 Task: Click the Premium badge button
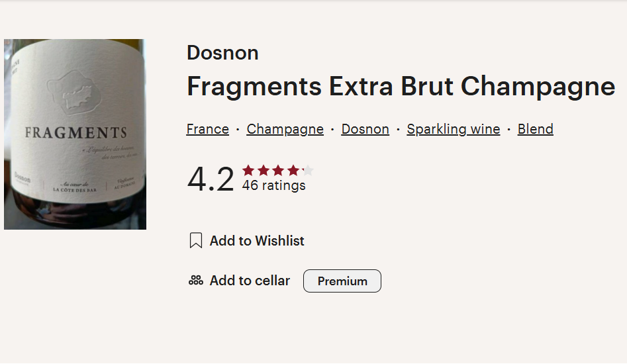(342, 281)
